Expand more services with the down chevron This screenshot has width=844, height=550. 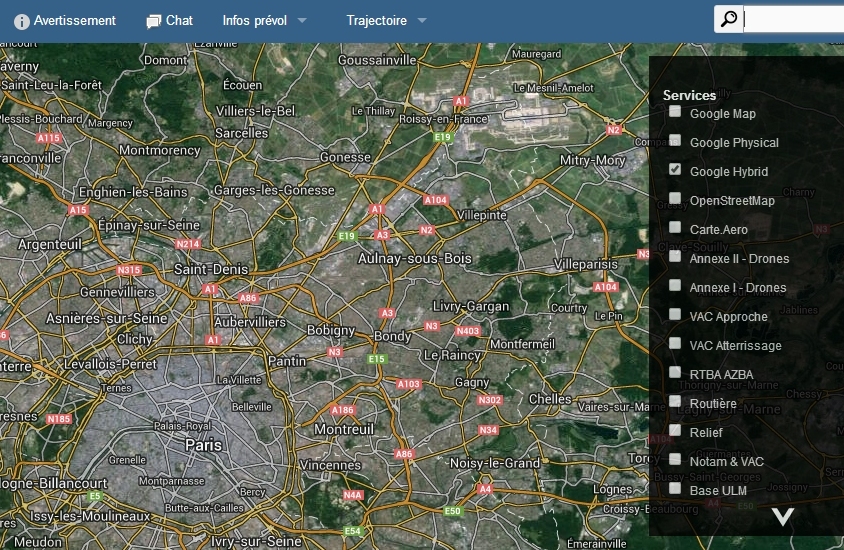783,516
